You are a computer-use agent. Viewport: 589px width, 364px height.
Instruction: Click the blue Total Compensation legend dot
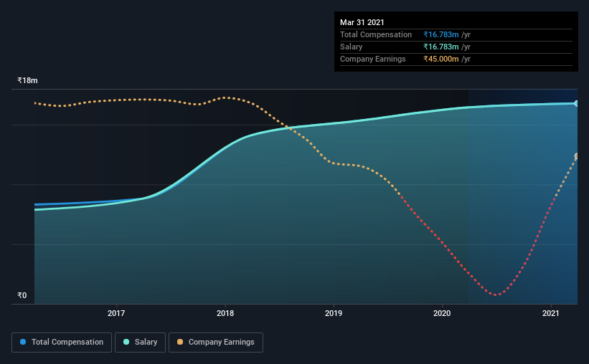23,342
